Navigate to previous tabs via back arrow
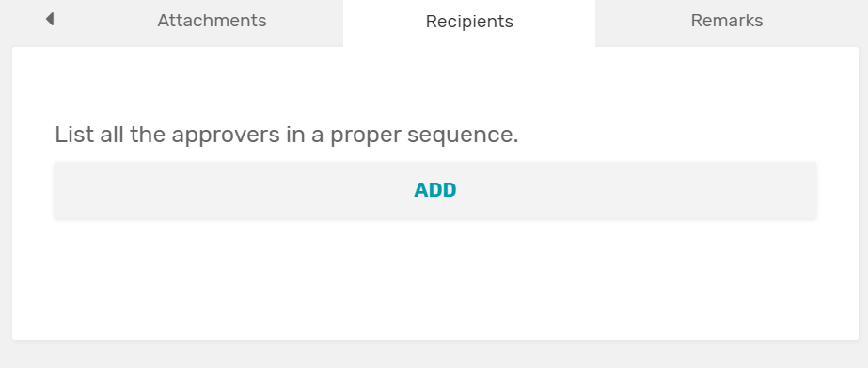 click(50, 20)
